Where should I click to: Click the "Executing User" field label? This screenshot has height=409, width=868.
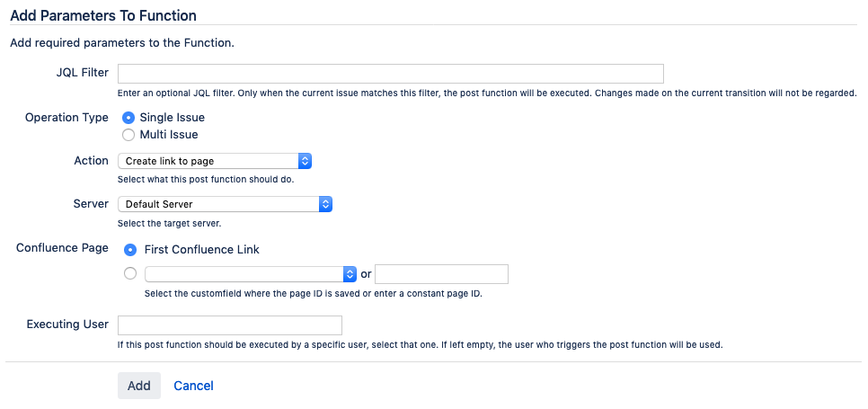point(67,325)
